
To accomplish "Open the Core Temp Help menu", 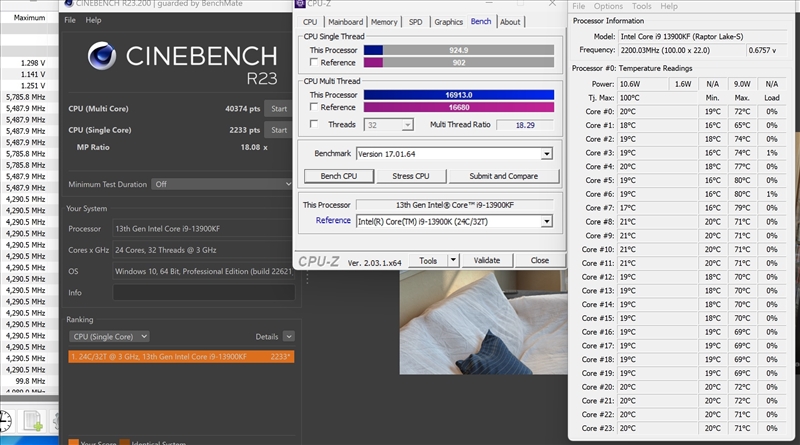I will coord(669,6).
